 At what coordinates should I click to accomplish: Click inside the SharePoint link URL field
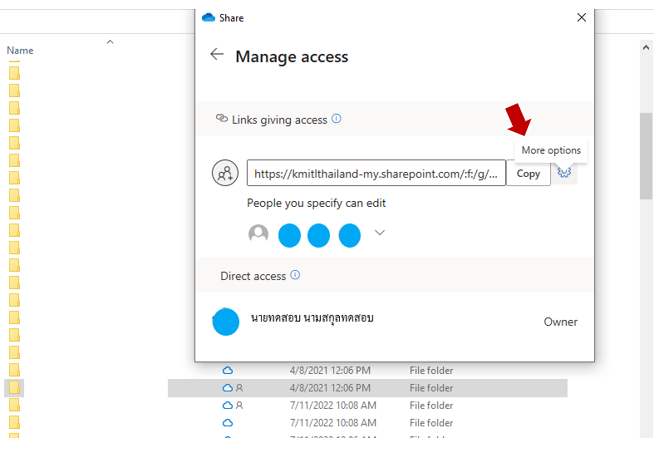click(x=375, y=173)
